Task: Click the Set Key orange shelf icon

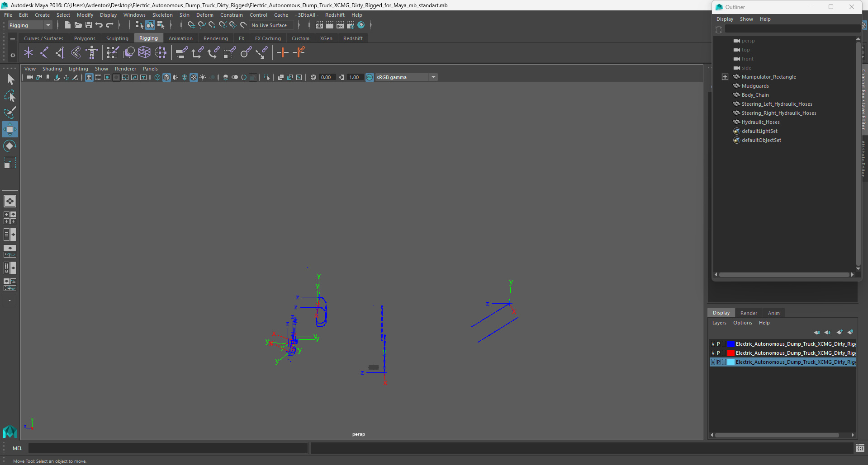Action: click(283, 53)
